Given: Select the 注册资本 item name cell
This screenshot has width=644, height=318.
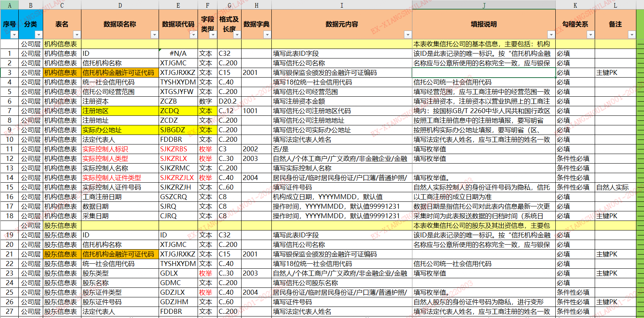Looking at the screenshot, I should 120,101.
